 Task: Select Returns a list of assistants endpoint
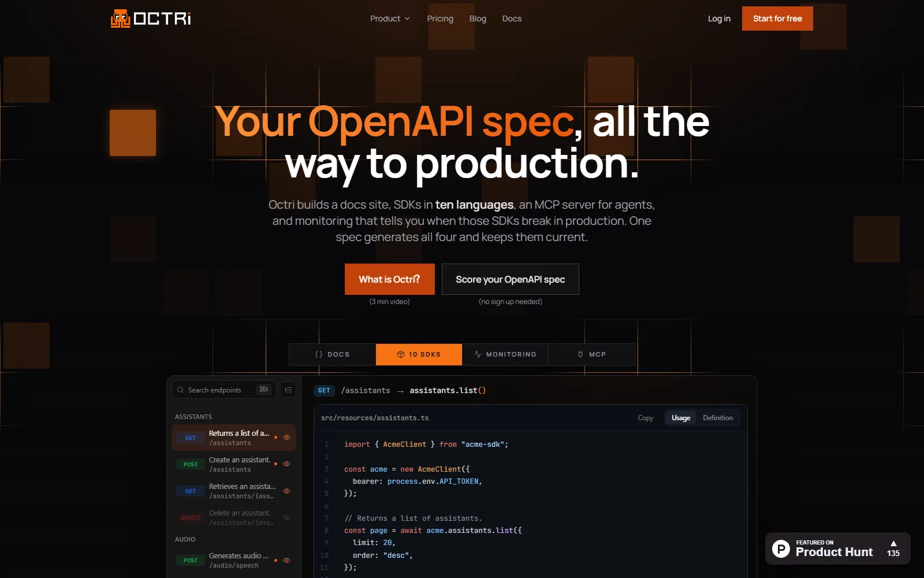click(x=234, y=438)
